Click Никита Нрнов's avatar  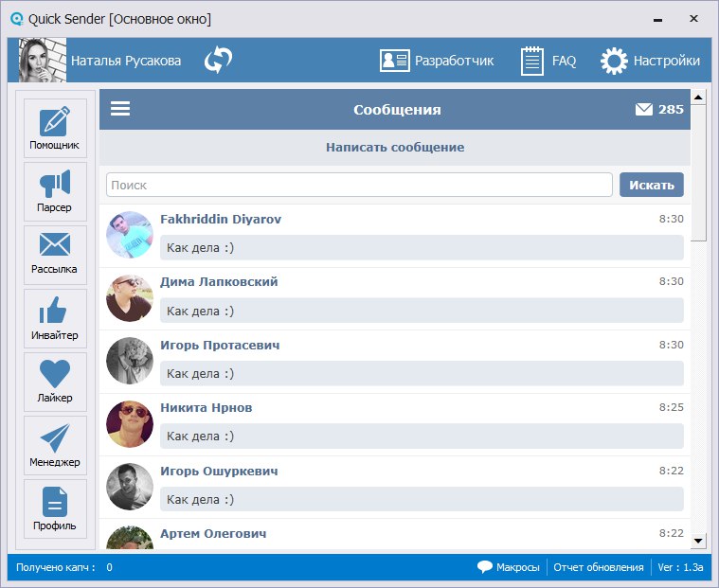click(130, 424)
